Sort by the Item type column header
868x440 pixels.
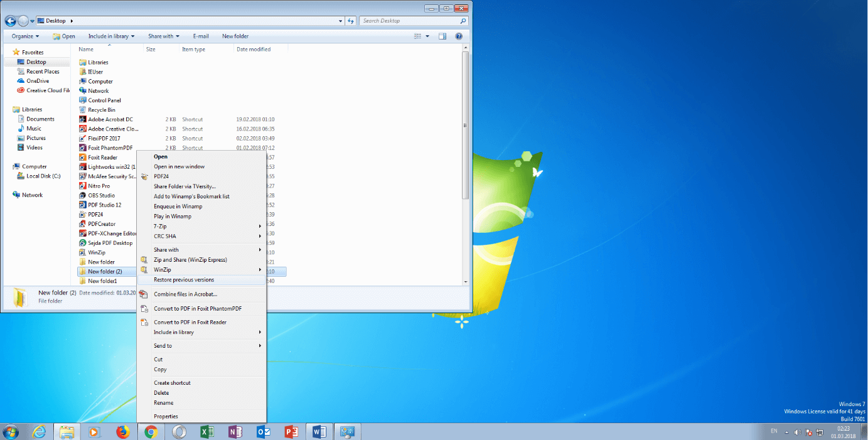tap(206, 49)
